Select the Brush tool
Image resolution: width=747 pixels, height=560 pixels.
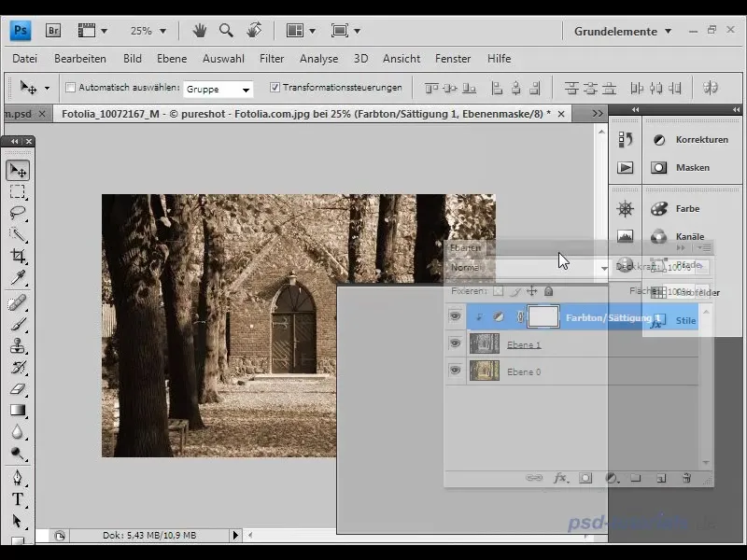(18, 324)
